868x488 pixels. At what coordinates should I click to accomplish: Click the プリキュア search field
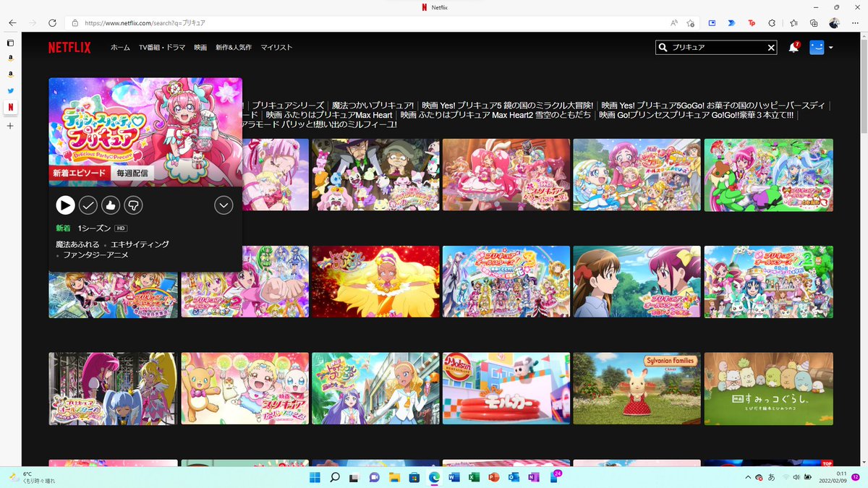(x=716, y=48)
